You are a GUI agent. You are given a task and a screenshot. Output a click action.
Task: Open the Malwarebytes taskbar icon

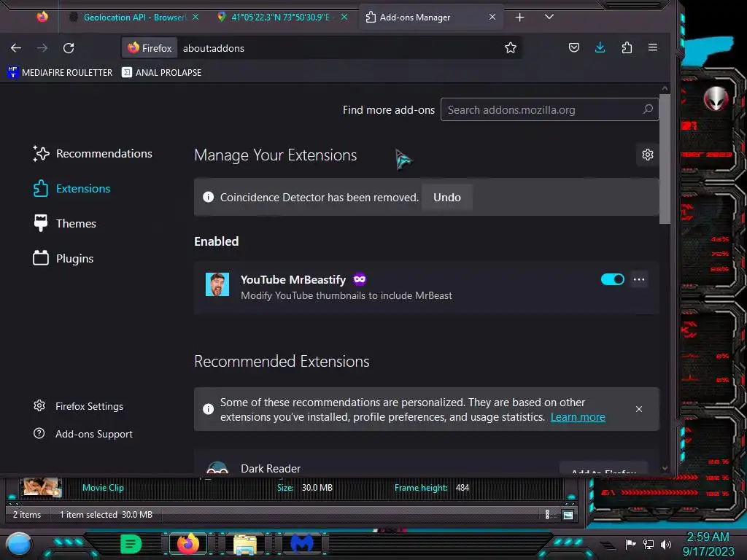[302, 543]
